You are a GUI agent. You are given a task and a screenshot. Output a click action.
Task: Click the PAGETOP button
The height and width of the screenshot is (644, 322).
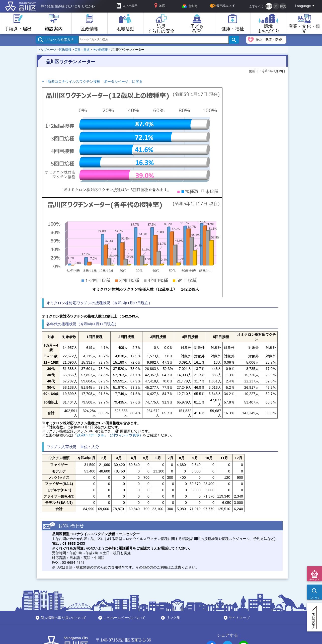(314, 617)
